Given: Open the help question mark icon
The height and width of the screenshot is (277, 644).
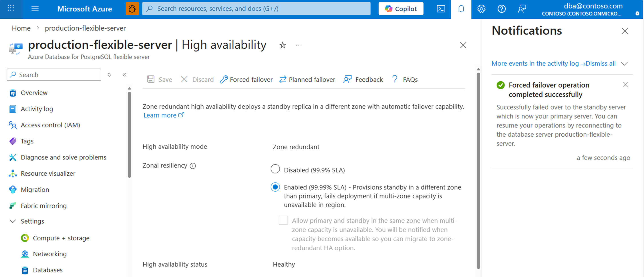Looking at the screenshot, I should pos(501,9).
